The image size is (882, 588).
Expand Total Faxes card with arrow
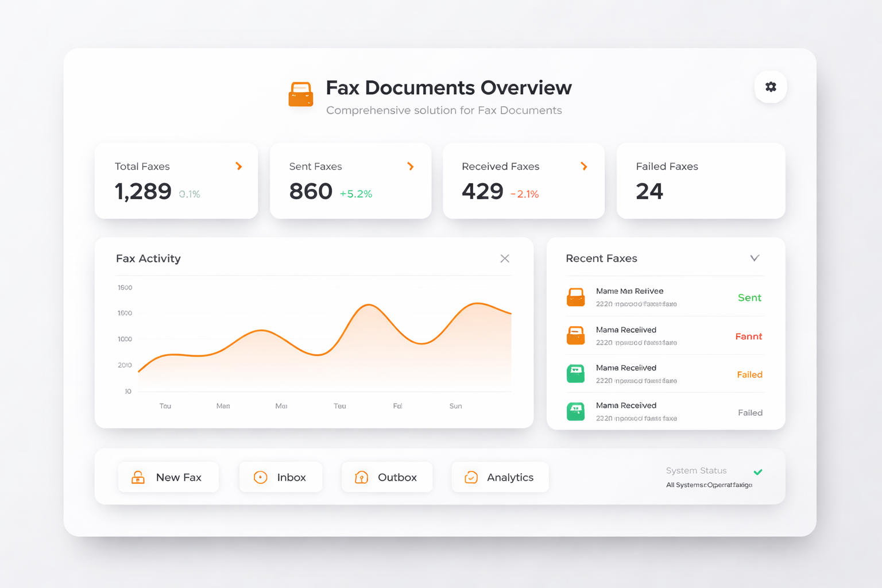239,167
